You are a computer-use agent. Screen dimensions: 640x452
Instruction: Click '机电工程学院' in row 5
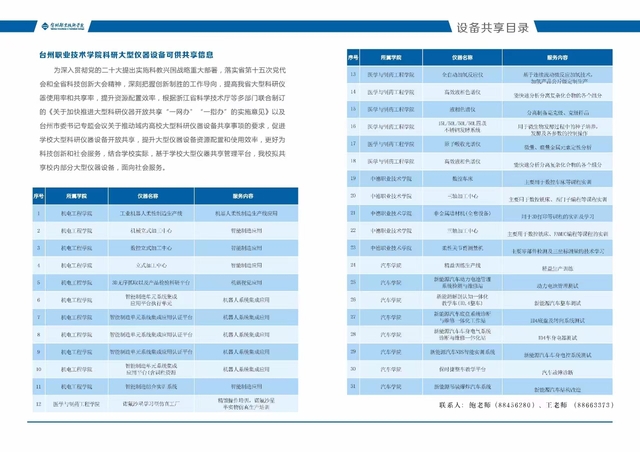click(76, 283)
